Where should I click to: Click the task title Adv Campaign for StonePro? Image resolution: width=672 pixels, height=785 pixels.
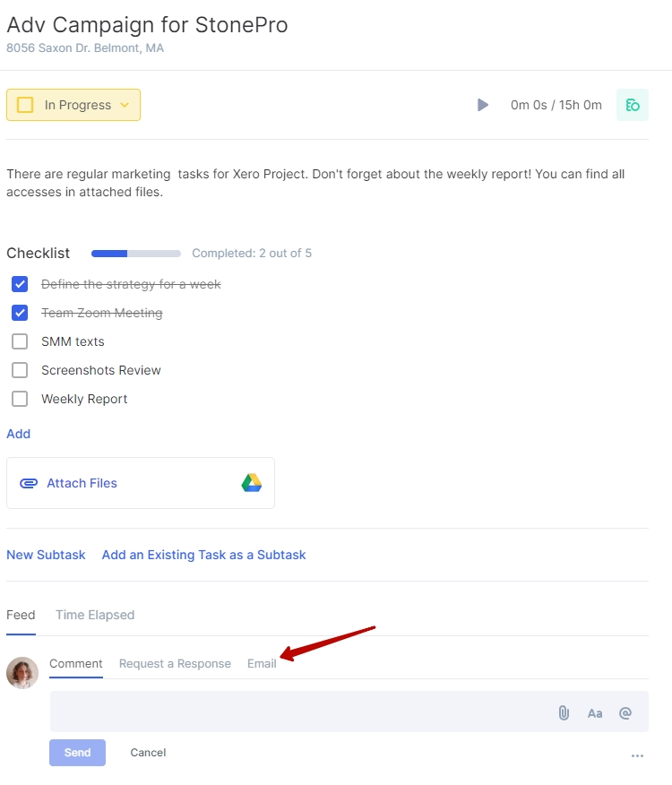pyautogui.click(x=147, y=25)
